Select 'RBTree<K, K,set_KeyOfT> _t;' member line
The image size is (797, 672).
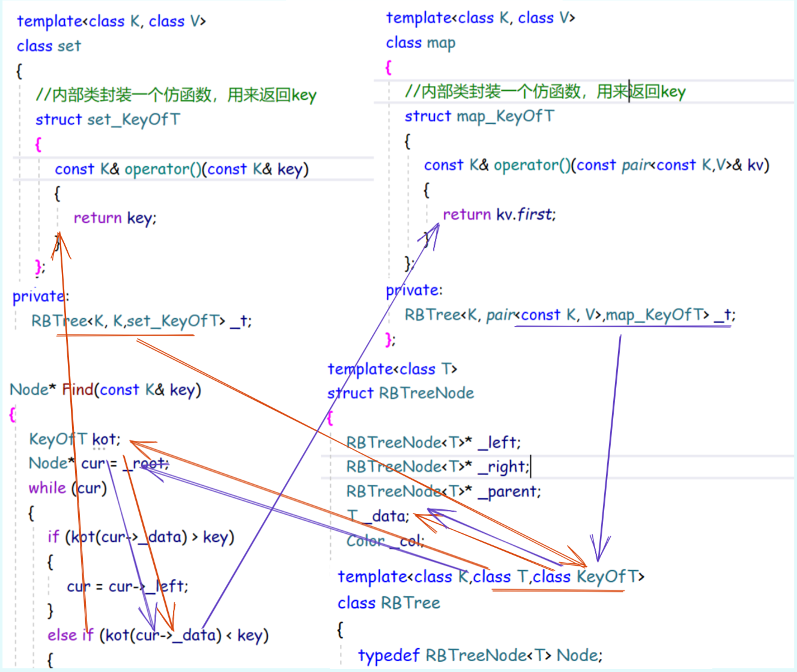tap(142, 321)
